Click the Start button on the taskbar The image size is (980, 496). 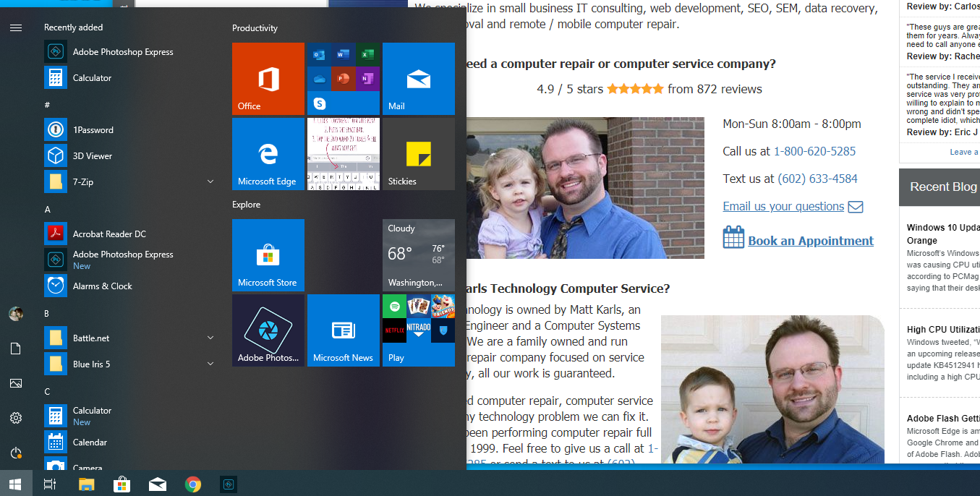click(x=15, y=484)
